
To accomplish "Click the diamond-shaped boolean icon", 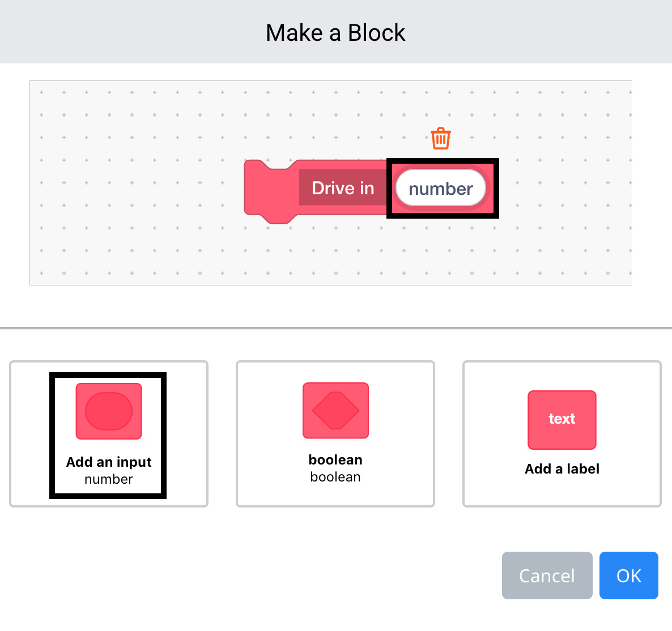I will [335, 411].
